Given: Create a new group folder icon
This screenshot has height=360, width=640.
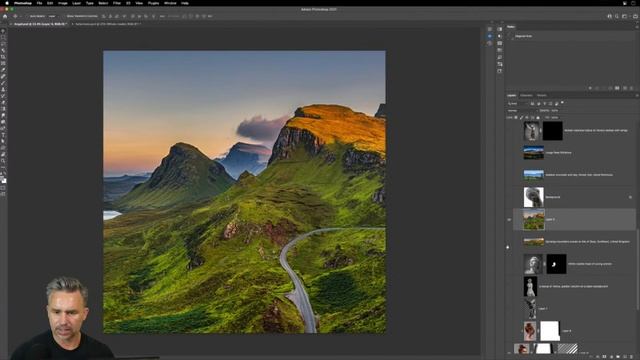Looking at the screenshot, I should coord(618,357).
